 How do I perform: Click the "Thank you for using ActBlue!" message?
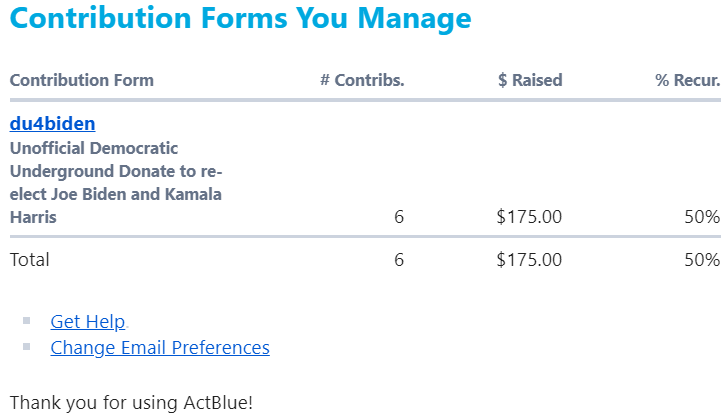(131, 403)
